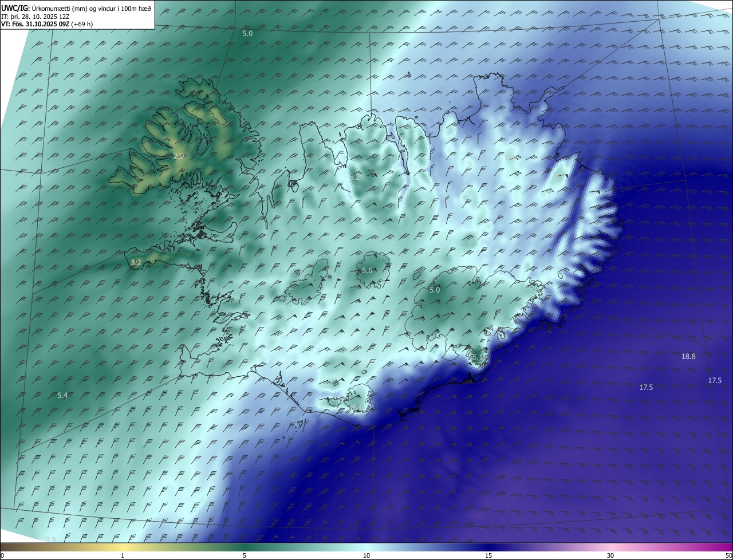This screenshot has width=733, height=560.
Task: Click the 5.1 value near the southeast coast
Action: 478,357
